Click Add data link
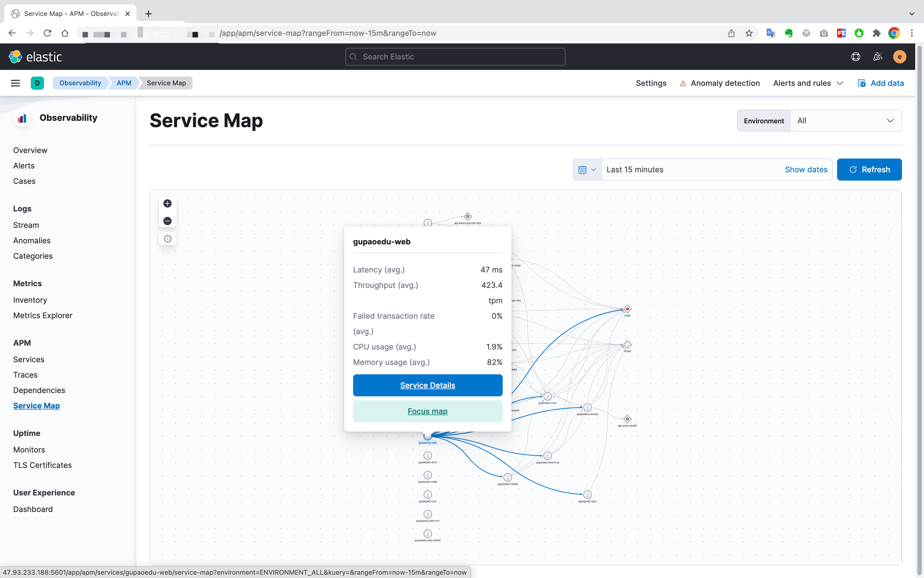924x578 pixels. coord(881,83)
